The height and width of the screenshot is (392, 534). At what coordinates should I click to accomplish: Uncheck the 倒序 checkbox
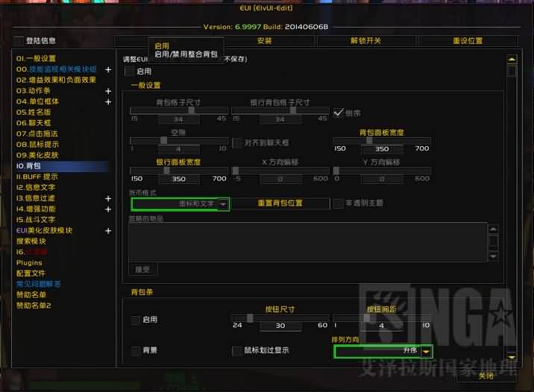pos(338,113)
